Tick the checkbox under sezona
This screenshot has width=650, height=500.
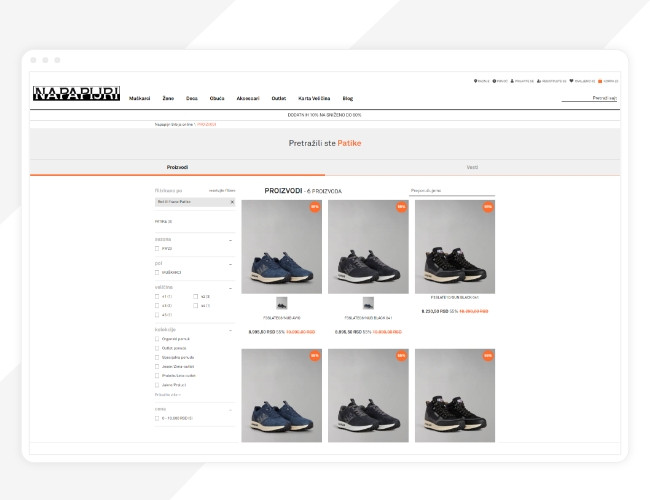pyautogui.click(x=157, y=249)
